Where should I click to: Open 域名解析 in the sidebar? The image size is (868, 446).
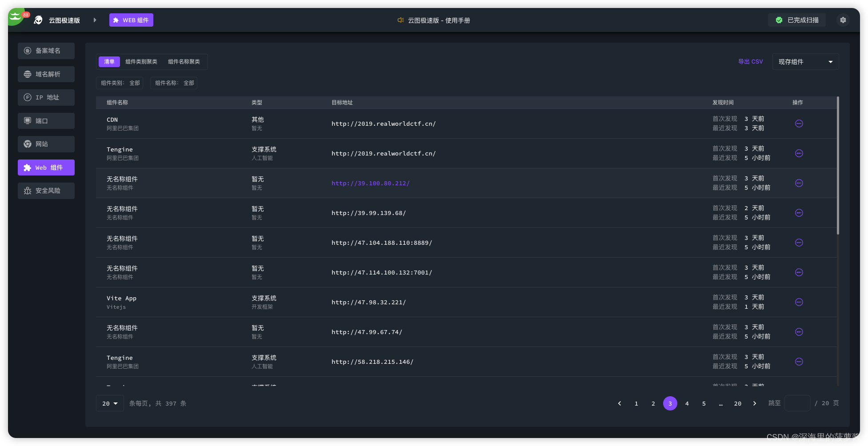[x=46, y=74]
